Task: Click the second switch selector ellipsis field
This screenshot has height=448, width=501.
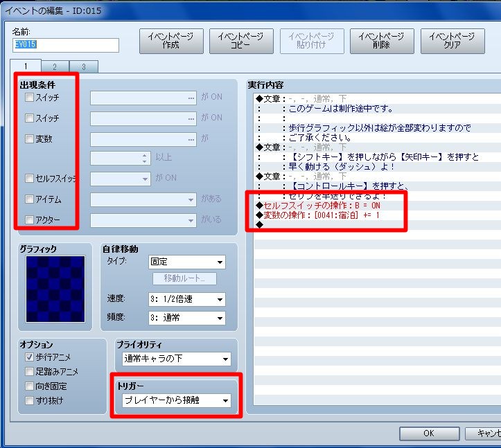Action: pyautogui.click(x=143, y=118)
